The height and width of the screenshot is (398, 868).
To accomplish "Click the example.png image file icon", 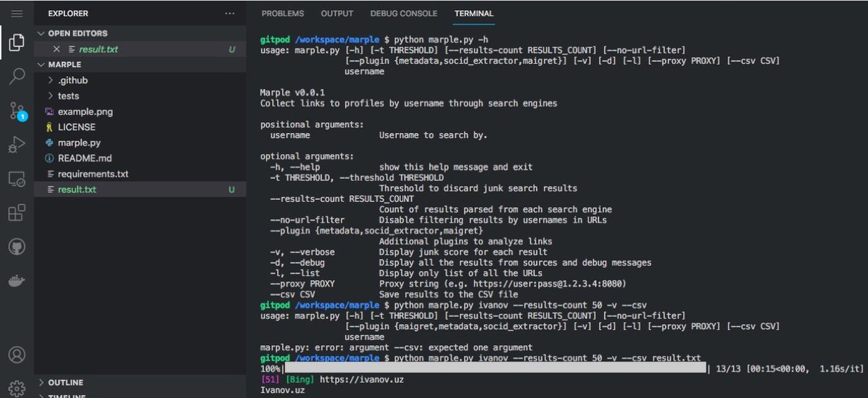I will (x=50, y=111).
